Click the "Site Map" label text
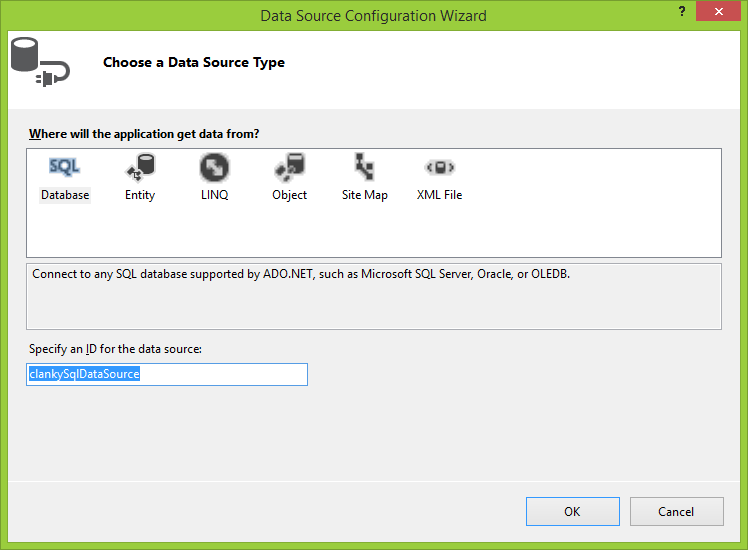Image resolution: width=748 pixels, height=550 pixels. [x=364, y=195]
